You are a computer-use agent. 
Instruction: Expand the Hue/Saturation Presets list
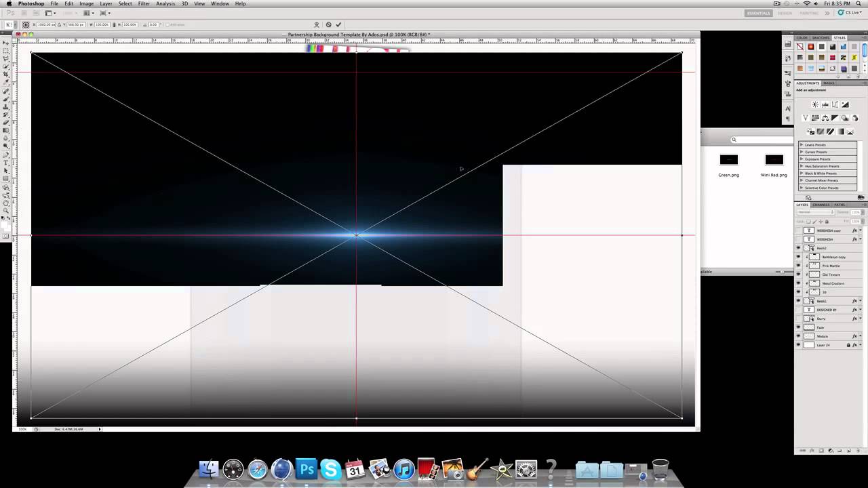802,166
